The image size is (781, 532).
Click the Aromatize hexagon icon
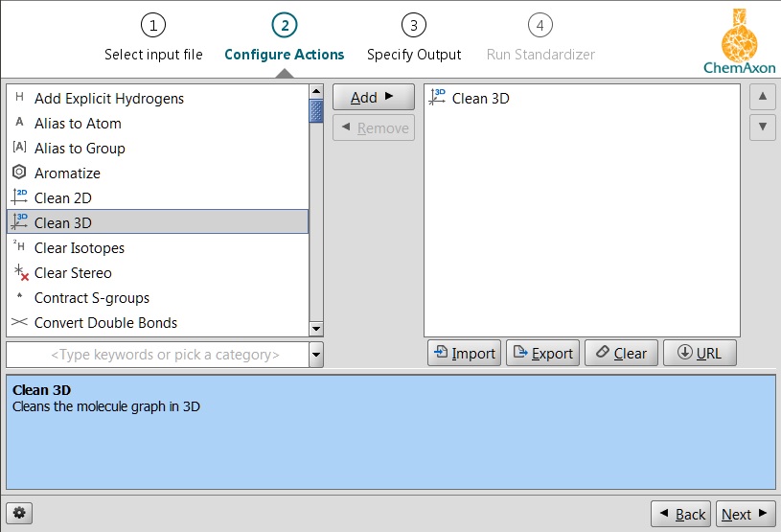click(x=19, y=173)
